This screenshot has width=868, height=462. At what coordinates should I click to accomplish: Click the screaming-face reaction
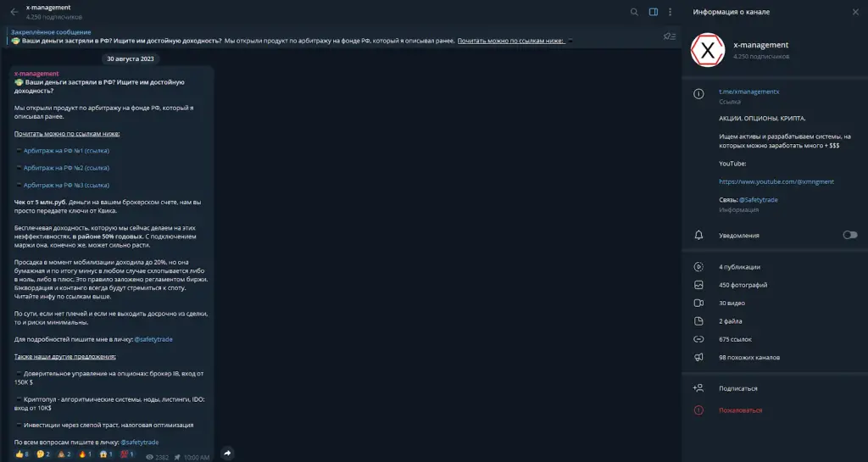pos(106,454)
